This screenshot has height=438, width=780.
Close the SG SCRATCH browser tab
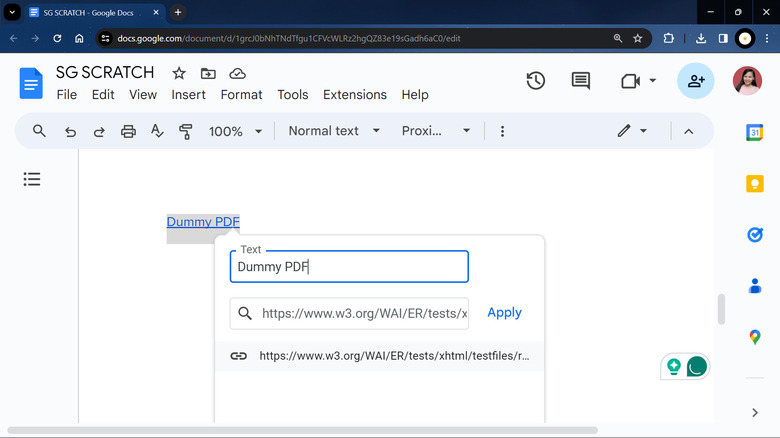click(156, 12)
